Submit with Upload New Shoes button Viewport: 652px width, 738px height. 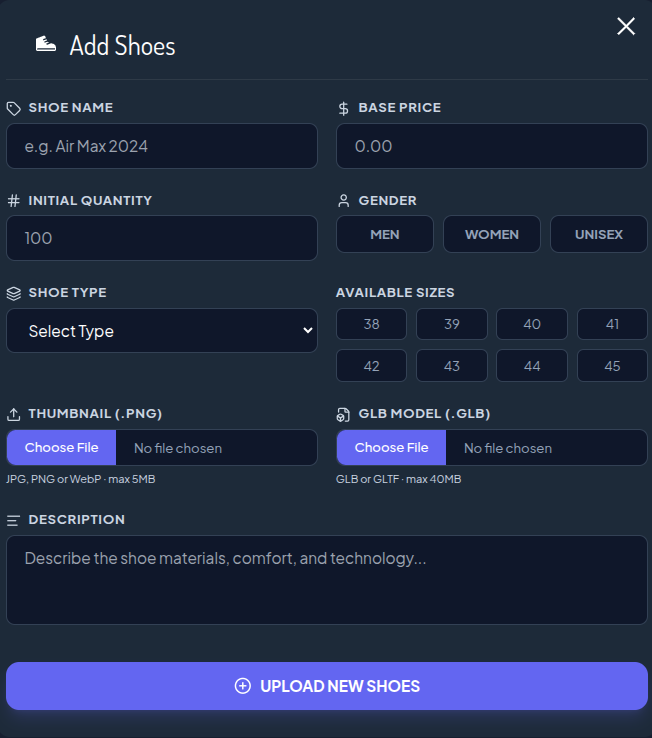(x=327, y=686)
